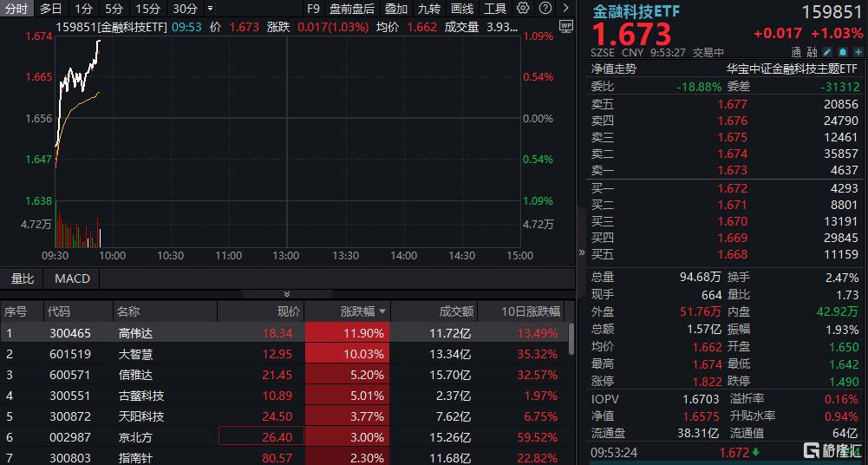
Task: Click the 京北方 price cell 26.40
Action: [x=261, y=437]
